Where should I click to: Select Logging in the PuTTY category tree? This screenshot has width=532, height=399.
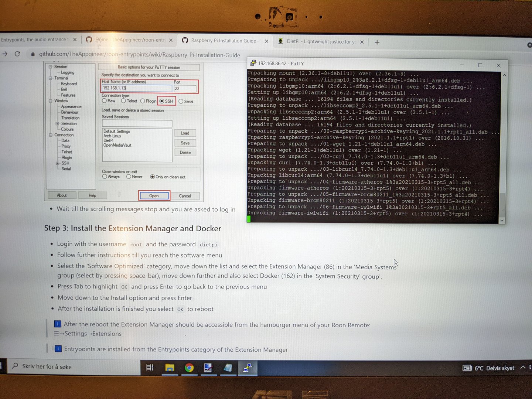(68, 72)
